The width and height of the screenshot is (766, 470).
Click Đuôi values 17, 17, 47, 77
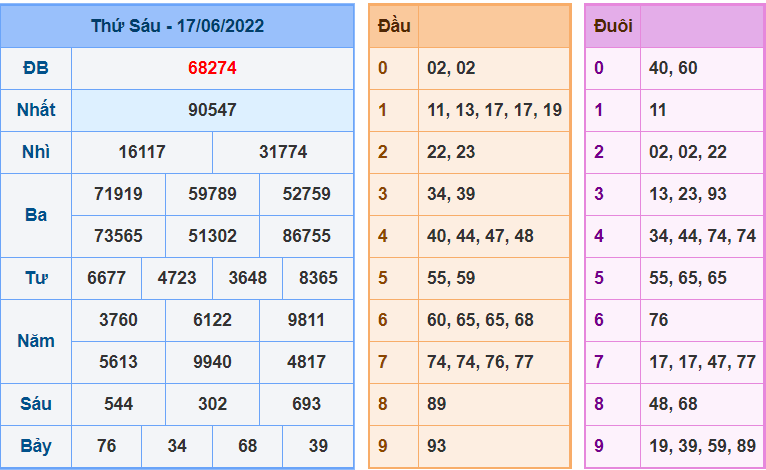(702, 363)
